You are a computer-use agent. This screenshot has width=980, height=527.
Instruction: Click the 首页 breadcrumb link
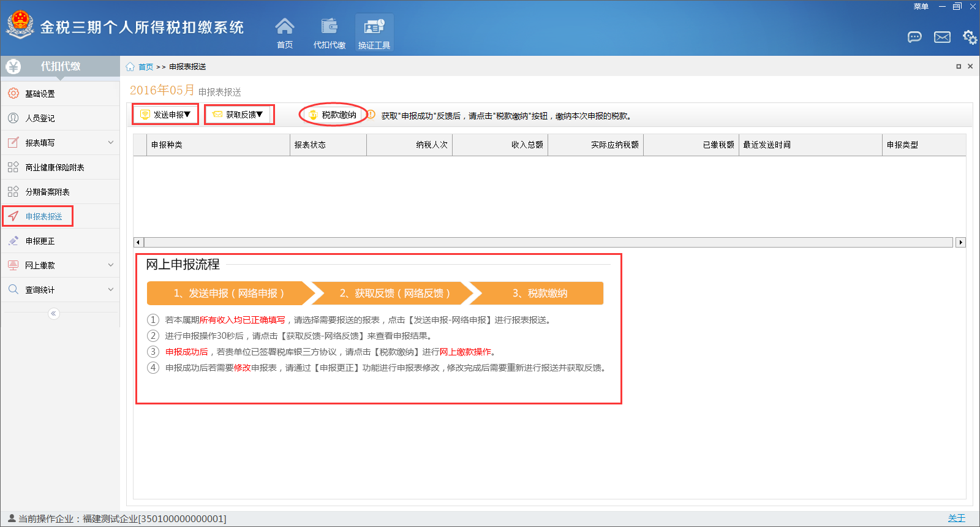click(x=145, y=67)
